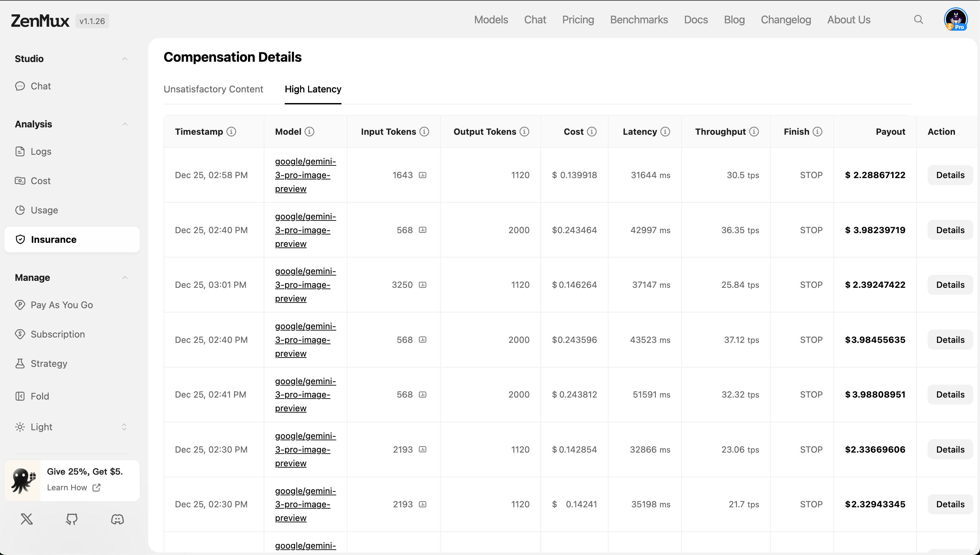Click token breakdown icon beside 1643
980x555 pixels.
click(x=422, y=175)
